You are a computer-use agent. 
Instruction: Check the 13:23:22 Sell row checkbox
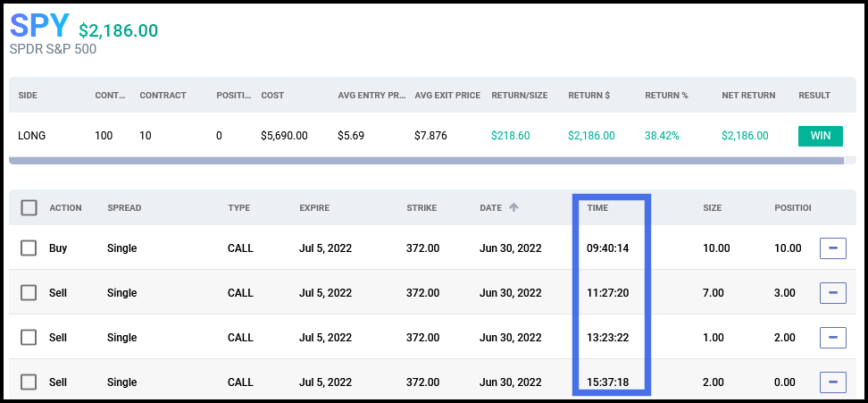[29, 337]
